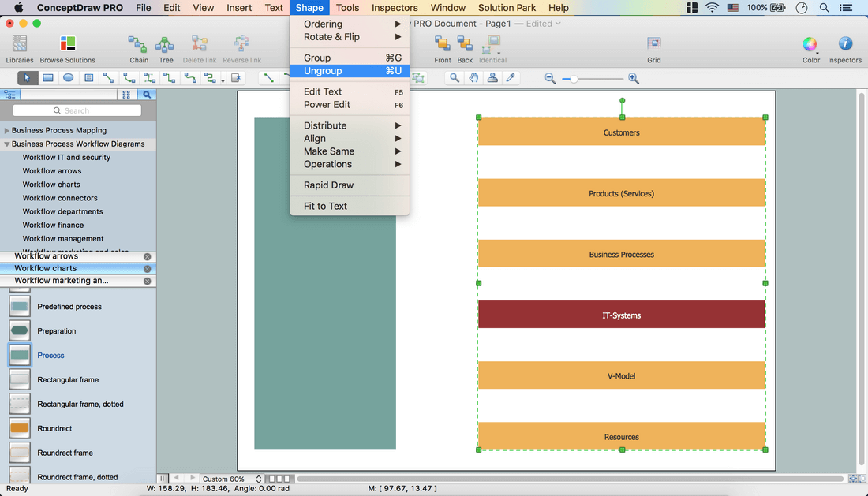This screenshot has height=496, width=868.
Task: Select the arrow pointer tool
Action: (27, 78)
